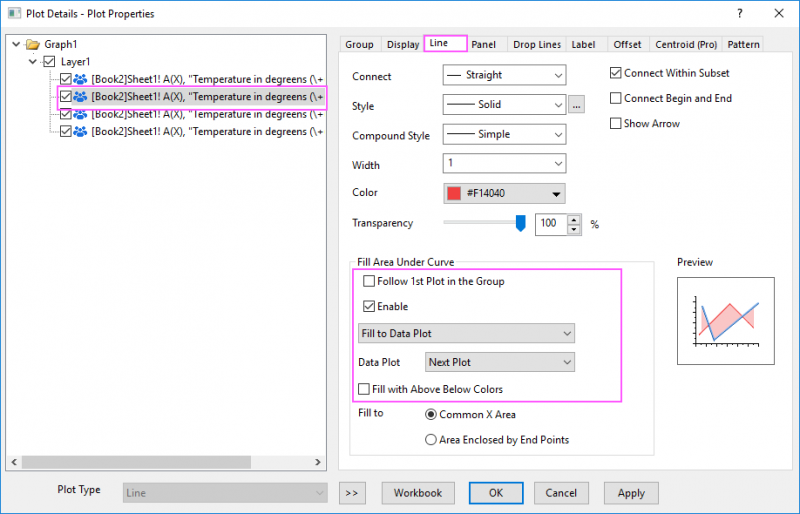Click the tree horizontal scrollbar thumb
Image resolution: width=800 pixels, height=514 pixels.
[x=136, y=462]
